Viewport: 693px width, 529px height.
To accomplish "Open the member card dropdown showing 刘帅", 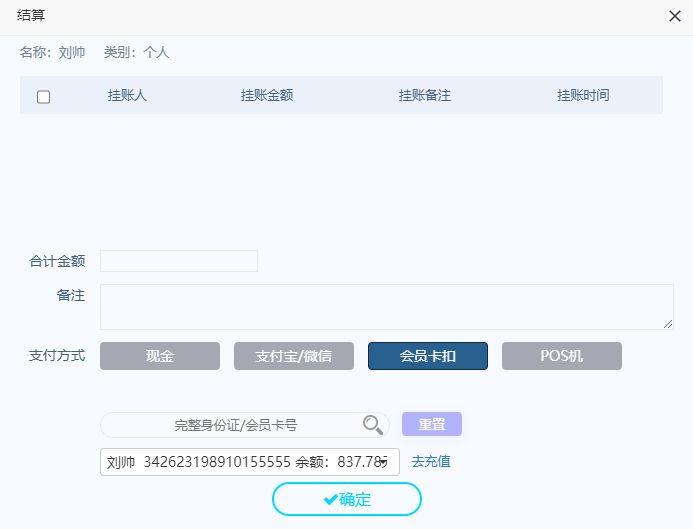I will pyautogui.click(x=250, y=462).
